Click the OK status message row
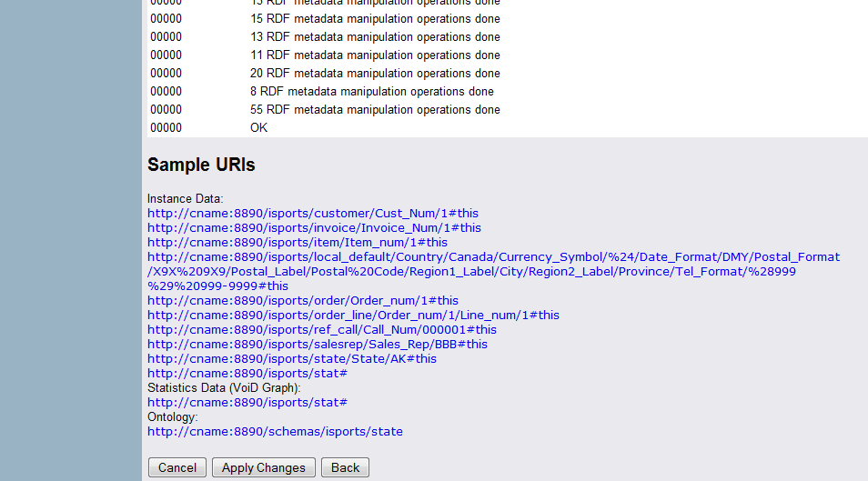868x481 pixels. (x=259, y=127)
